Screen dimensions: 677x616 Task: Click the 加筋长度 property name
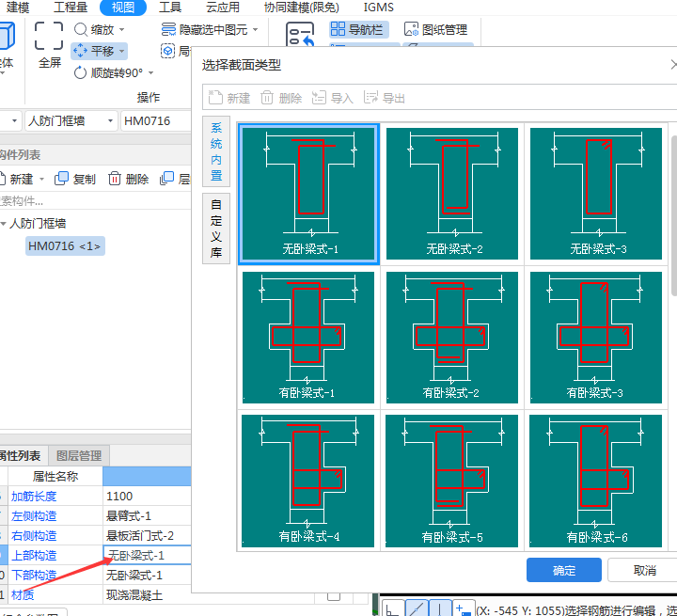coord(34,497)
